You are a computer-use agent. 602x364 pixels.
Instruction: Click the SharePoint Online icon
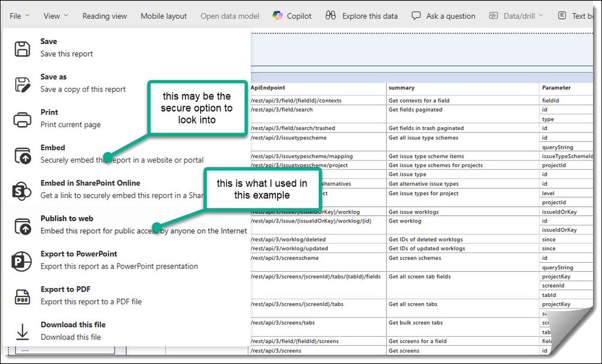pyautogui.click(x=22, y=191)
